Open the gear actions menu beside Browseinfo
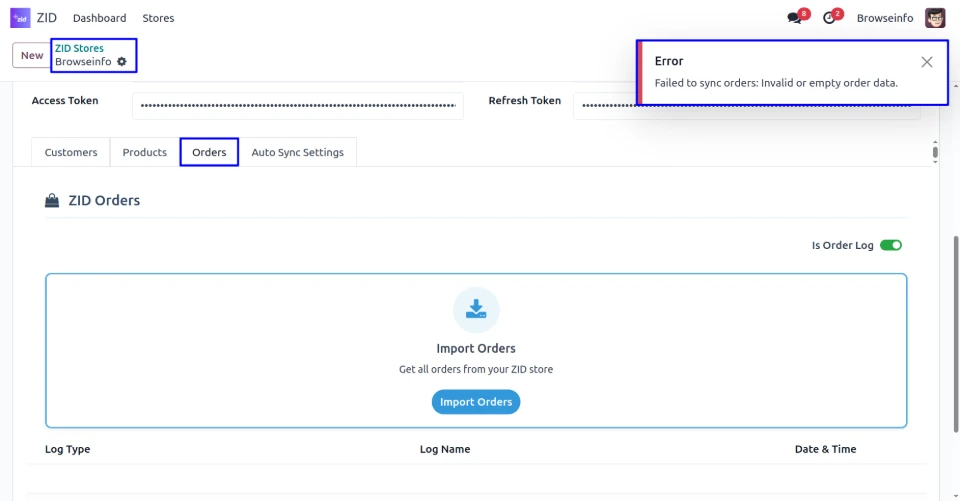The width and height of the screenshot is (960, 501). (122, 62)
